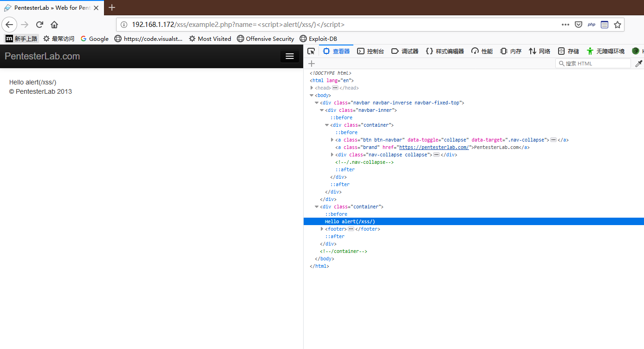The image size is (644, 349).
Task: Click the ellipsis badge in footer node
Action: (351, 229)
